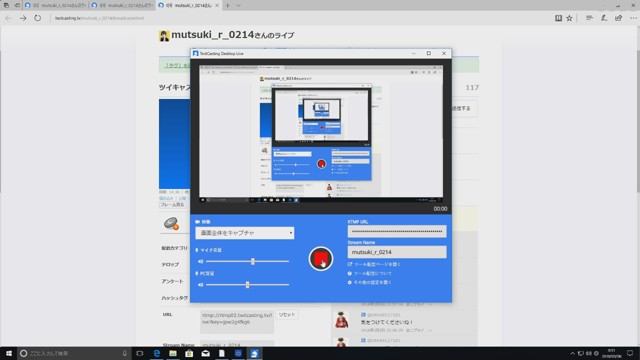The height and width of the screenshot is (360, 640).
Task: Mute the microphone volume speaker icon
Action: pos(200,261)
